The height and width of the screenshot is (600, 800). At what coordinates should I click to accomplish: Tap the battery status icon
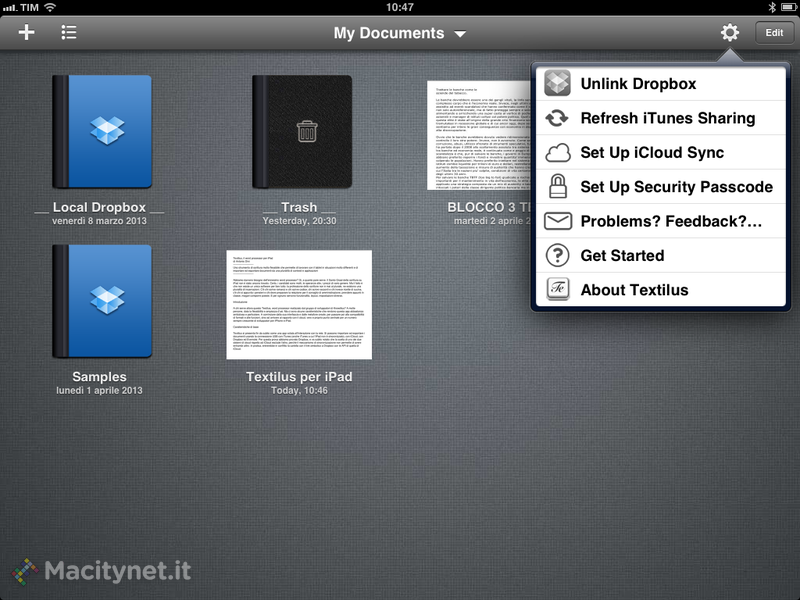(x=789, y=7)
